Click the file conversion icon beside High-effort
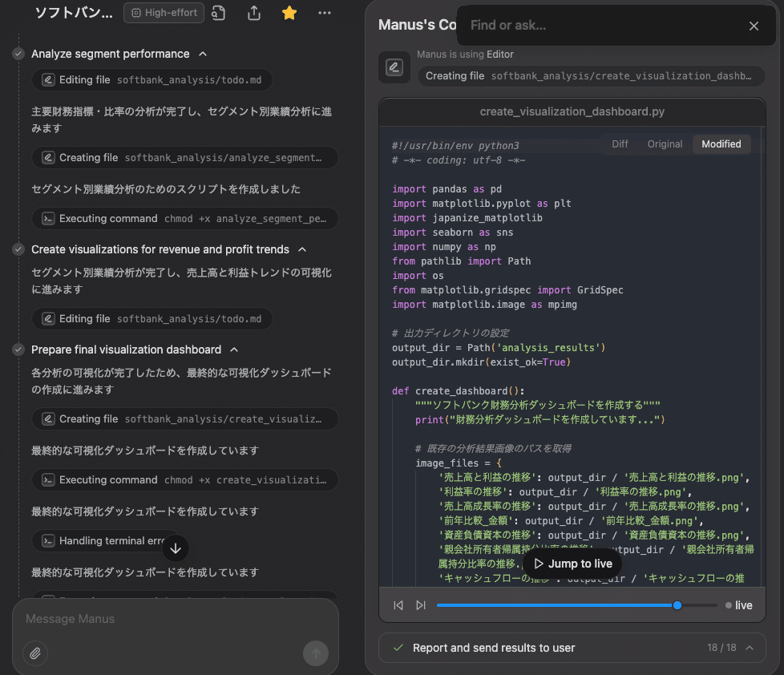The height and width of the screenshot is (675, 784). pyautogui.click(x=219, y=13)
